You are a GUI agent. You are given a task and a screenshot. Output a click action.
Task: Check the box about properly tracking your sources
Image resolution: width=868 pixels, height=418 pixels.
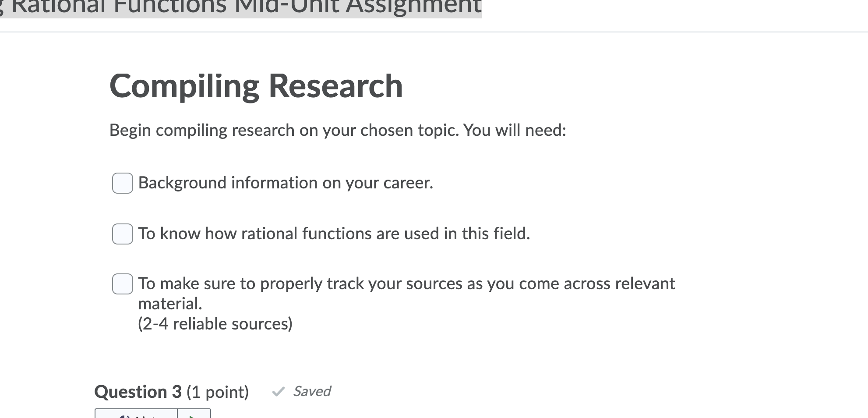pos(123,284)
